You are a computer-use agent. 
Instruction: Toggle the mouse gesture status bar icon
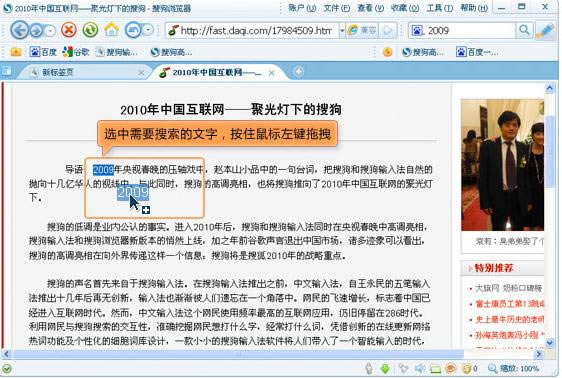tap(368, 368)
